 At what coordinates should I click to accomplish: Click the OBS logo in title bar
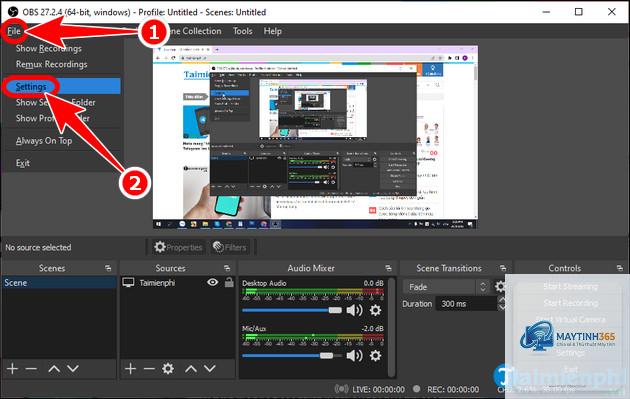[x=13, y=12]
